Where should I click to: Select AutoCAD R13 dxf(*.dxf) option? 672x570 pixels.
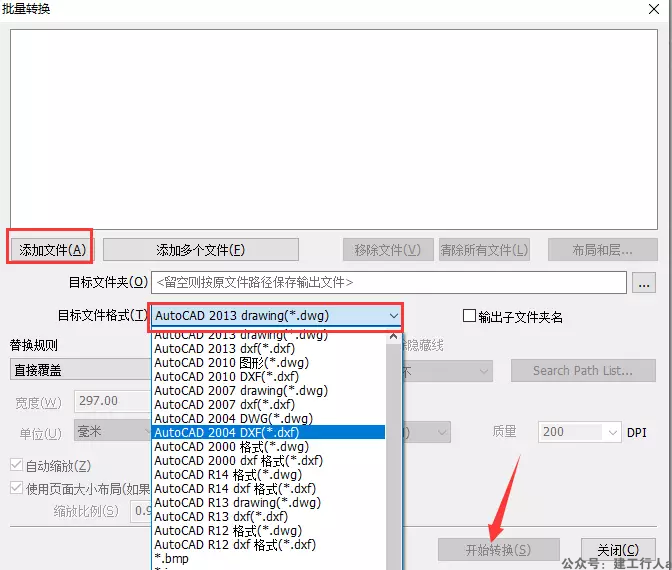(x=268, y=516)
